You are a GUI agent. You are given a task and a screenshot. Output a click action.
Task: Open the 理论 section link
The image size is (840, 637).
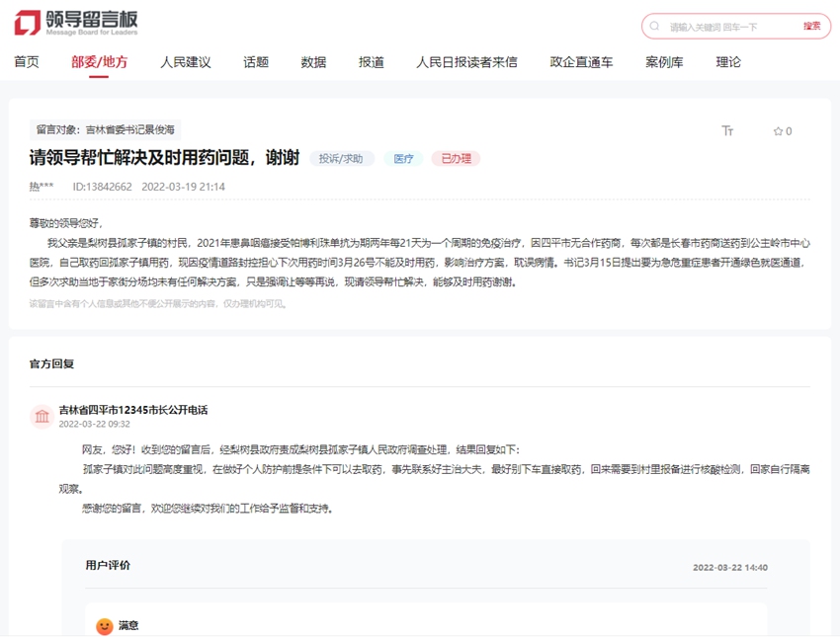point(726,61)
